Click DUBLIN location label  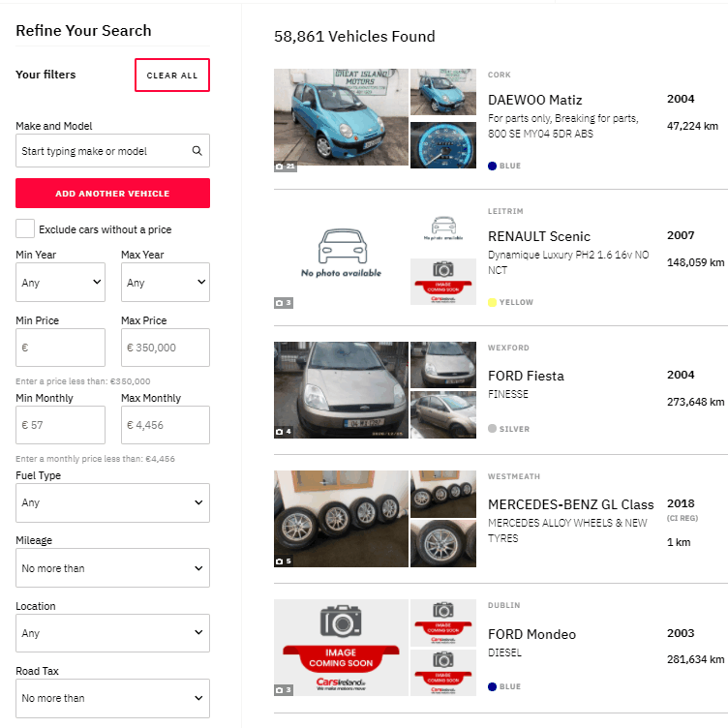click(x=503, y=605)
